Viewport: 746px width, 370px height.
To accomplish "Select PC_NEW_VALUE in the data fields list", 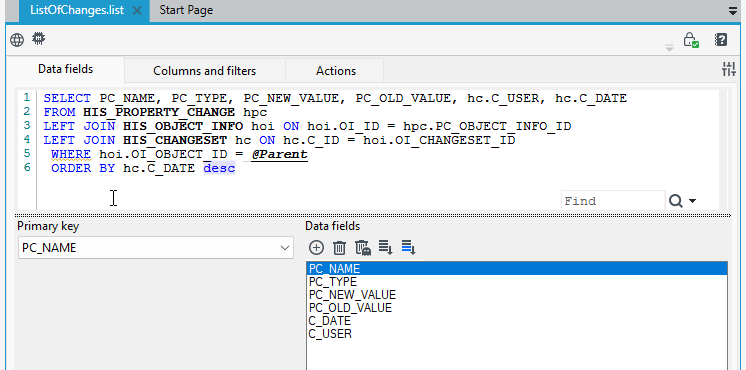I will coord(517,295).
